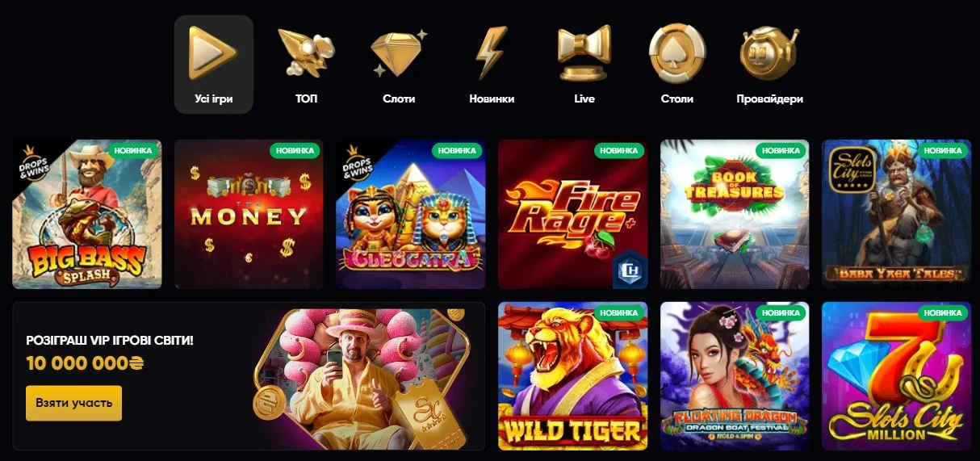Launch the Wild Tiger slot
The height and width of the screenshot is (461, 980).
tap(573, 376)
